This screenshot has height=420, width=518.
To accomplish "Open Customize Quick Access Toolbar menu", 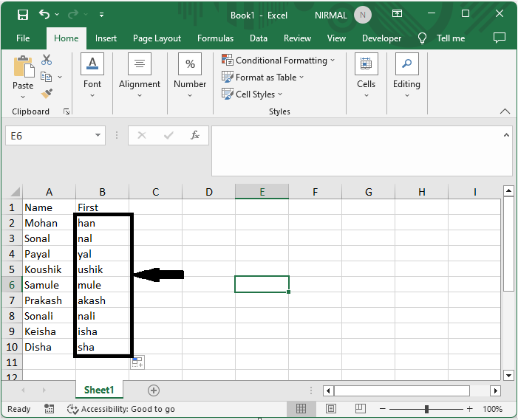I will [x=101, y=15].
